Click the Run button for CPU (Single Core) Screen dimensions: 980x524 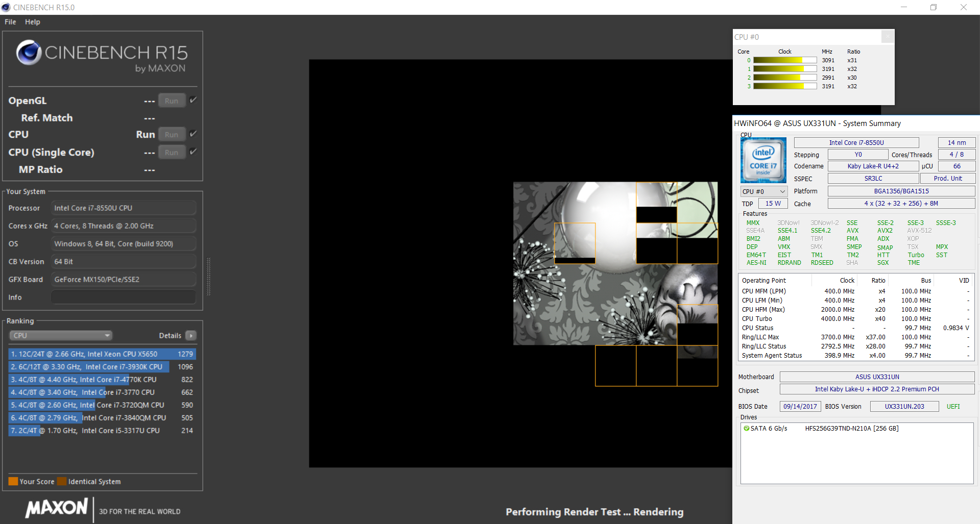pos(172,152)
